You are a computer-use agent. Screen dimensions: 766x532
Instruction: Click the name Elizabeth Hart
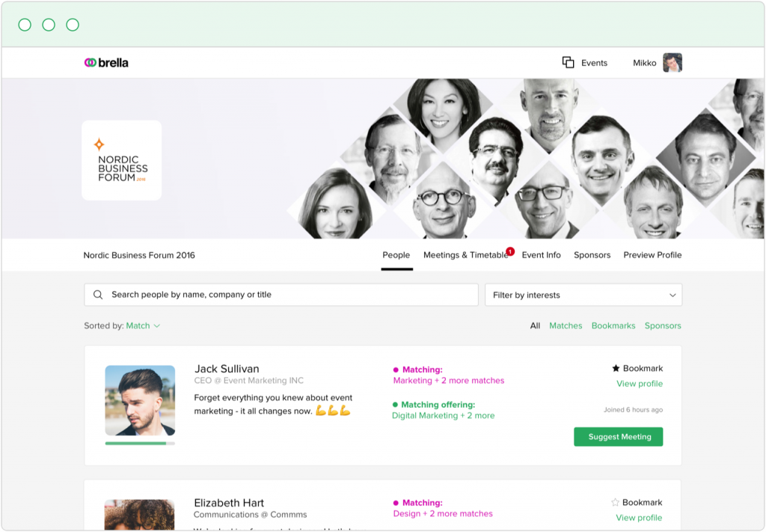229,503
